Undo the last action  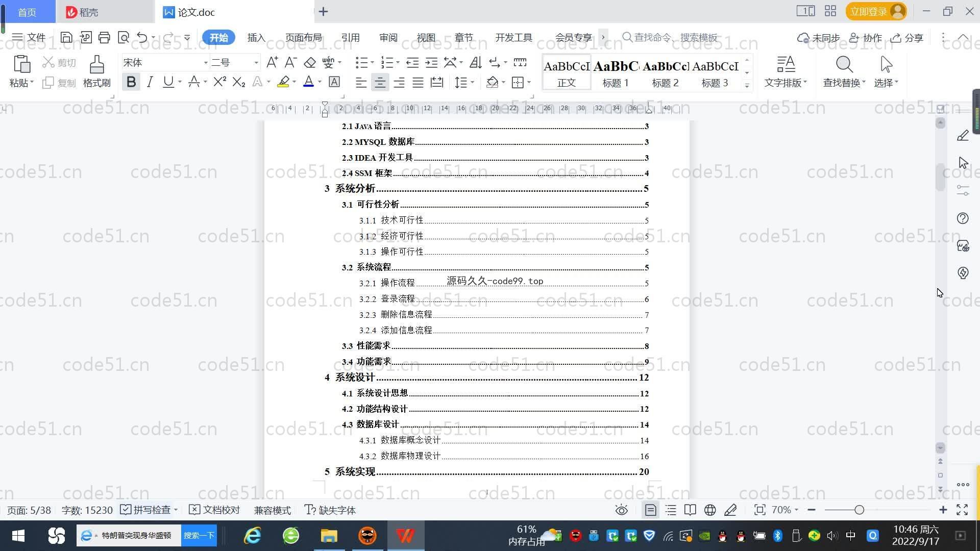pos(142,37)
